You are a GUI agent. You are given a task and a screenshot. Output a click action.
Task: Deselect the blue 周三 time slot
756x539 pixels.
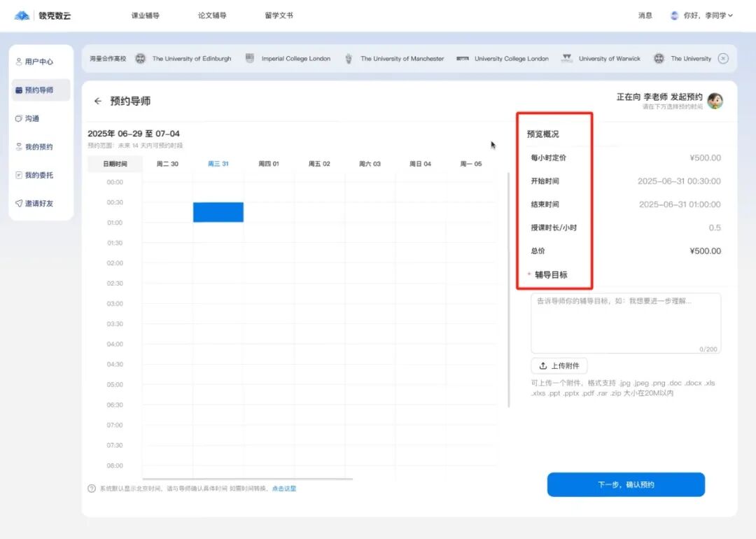[x=218, y=211]
